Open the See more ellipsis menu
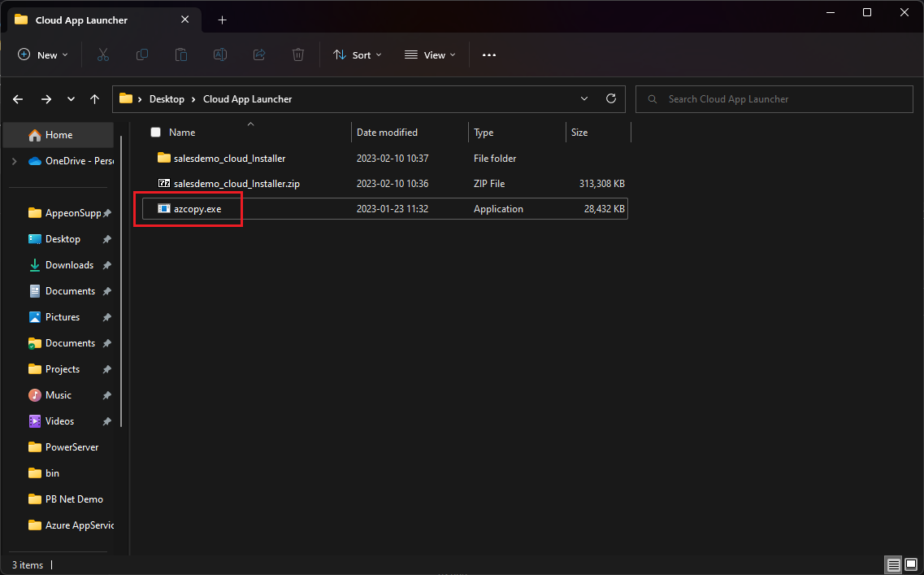924x575 pixels. tap(488, 54)
